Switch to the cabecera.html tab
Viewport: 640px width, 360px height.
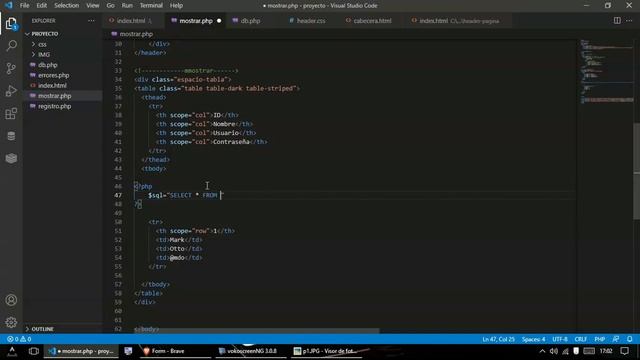(x=372, y=20)
